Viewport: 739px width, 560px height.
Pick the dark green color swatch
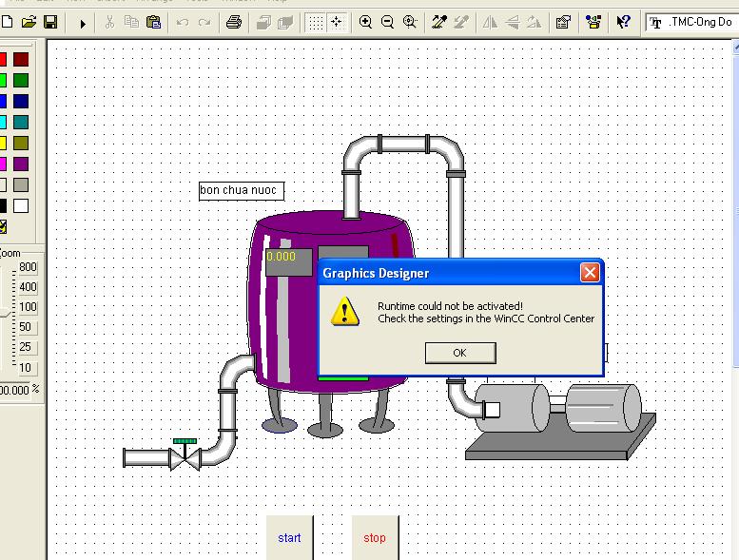coord(21,80)
